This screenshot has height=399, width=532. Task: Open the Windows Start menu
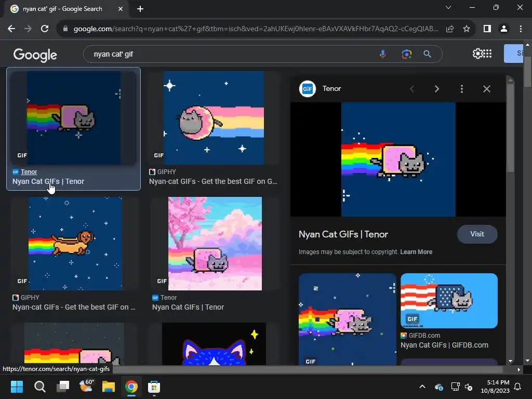[17, 387]
